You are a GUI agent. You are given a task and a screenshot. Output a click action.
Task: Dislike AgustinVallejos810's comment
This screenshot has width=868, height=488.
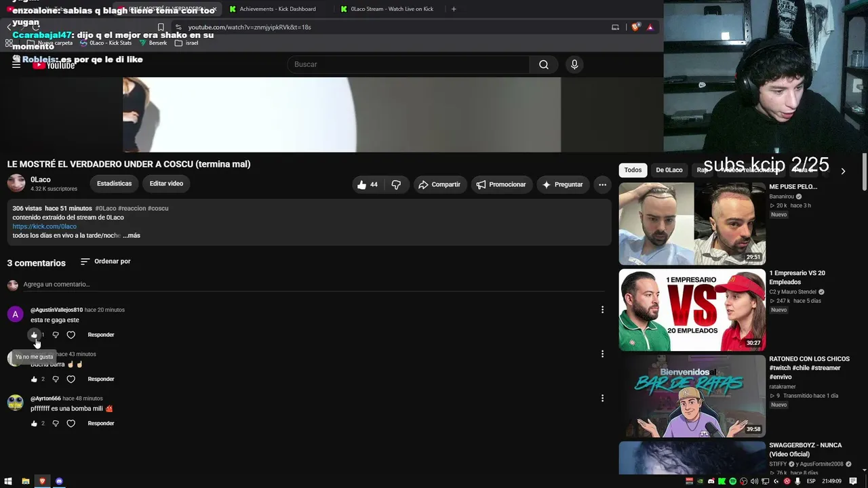pos(56,335)
